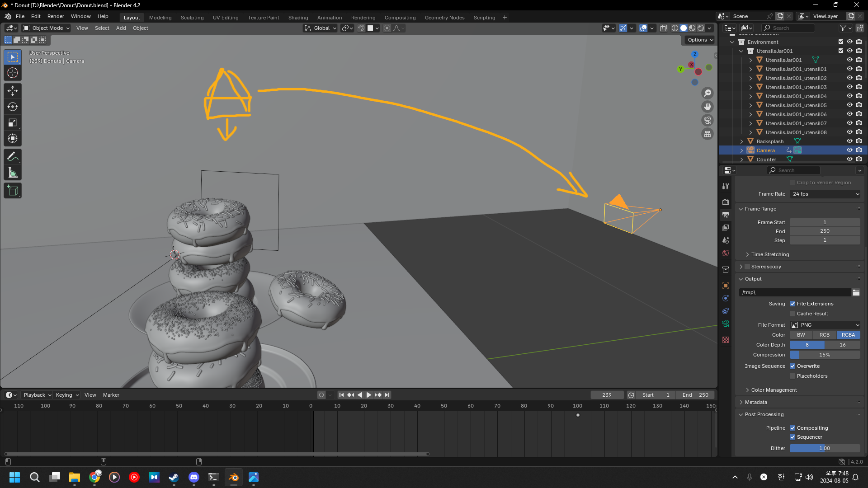Enable Placeholders checkbox
The image size is (868, 488).
tap(793, 376)
